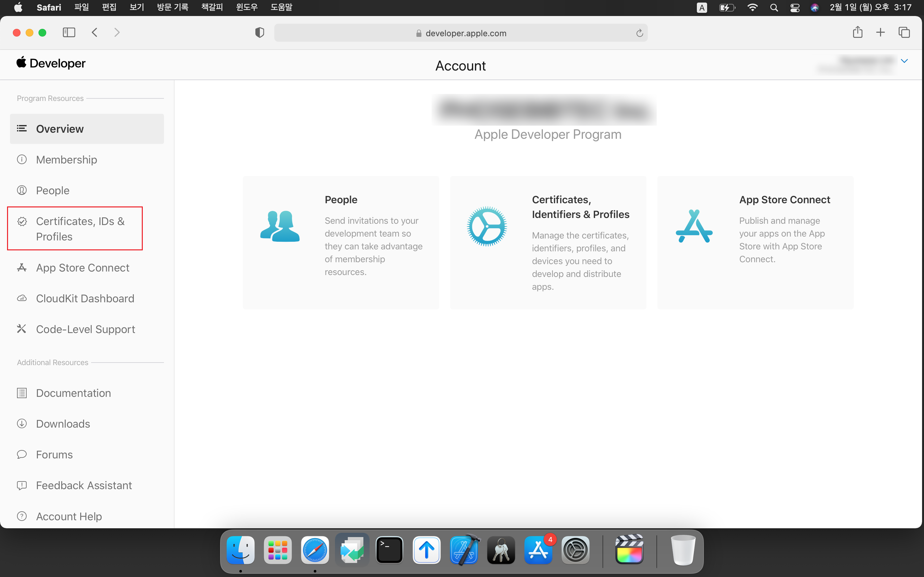Click the People card icon
Image resolution: width=924 pixels, height=577 pixels.
(x=280, y=226)
